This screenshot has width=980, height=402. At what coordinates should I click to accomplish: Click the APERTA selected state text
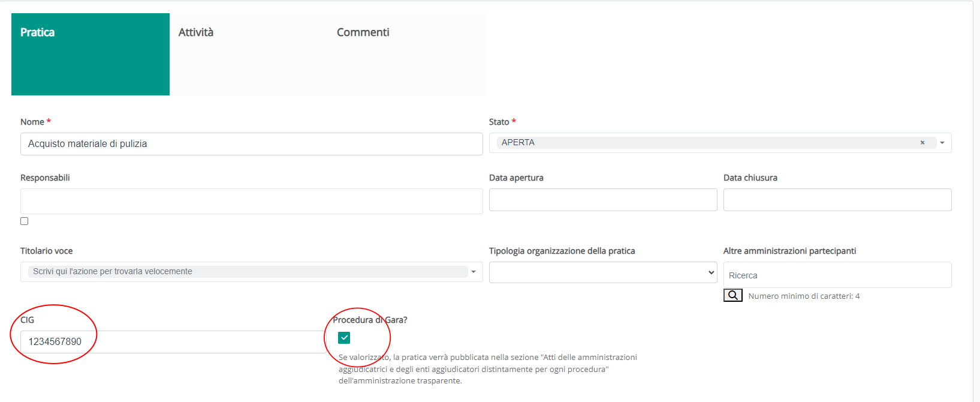tap(518, 143)
